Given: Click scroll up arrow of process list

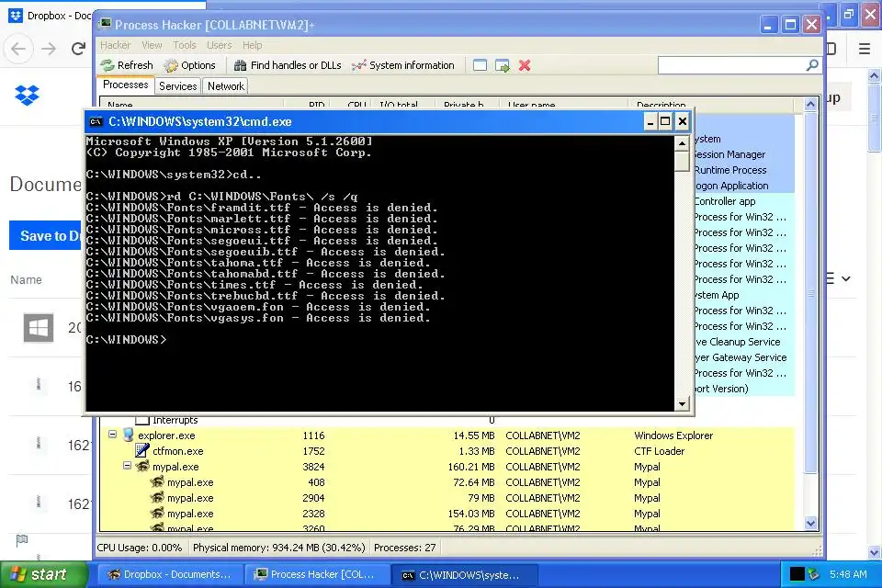Looking at the screenshot, I should click(810, 104).
